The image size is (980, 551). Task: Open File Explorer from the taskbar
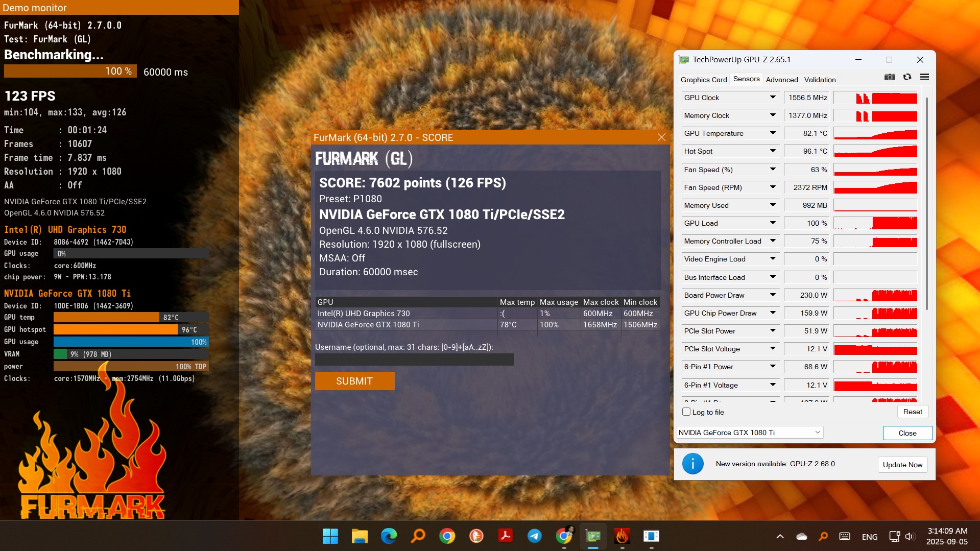pyautogui.click(x=360, y=536)
